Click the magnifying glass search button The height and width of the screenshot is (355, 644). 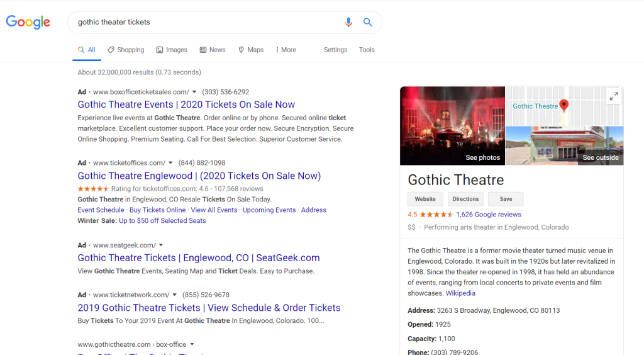click(367, 22)
